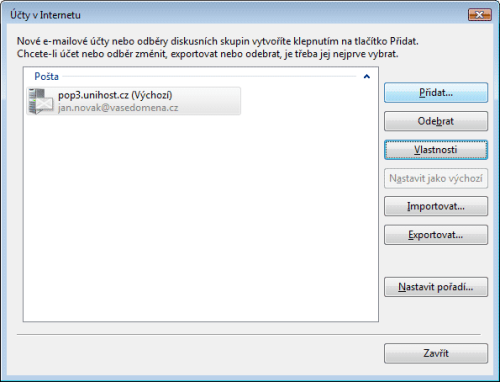Click the Pošta group header label

pos(46,76)
